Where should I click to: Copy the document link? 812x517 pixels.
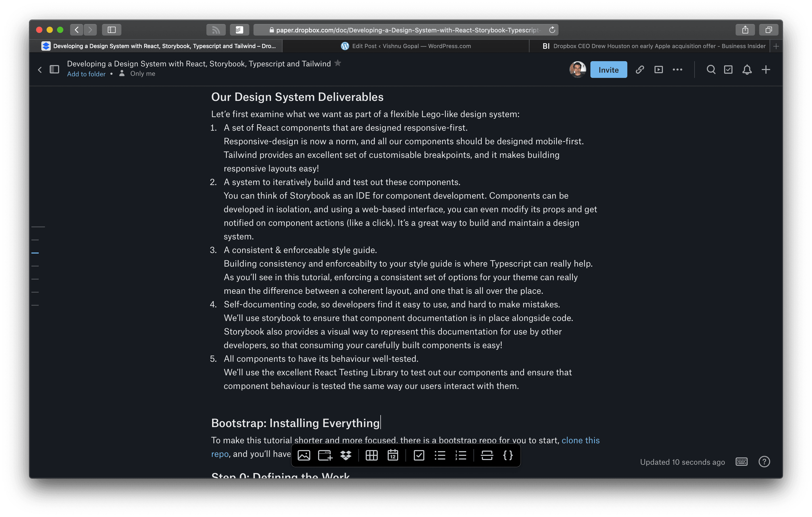coord(640,70)
